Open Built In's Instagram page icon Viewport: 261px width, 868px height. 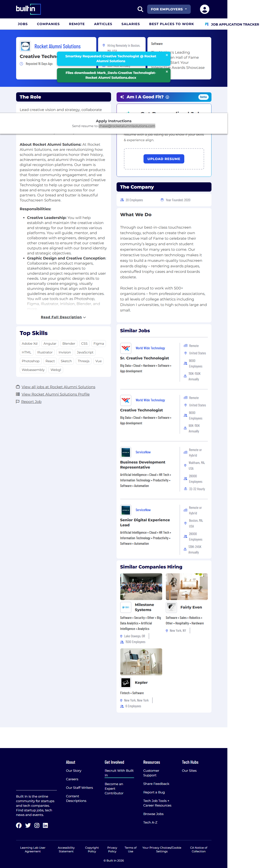coord(37,825)
